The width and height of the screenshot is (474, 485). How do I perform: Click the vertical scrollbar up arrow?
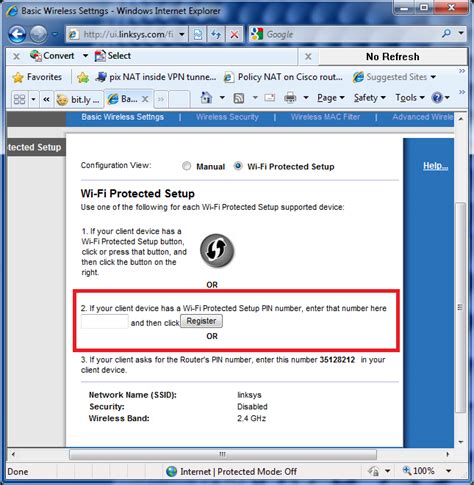coord(461,119)
